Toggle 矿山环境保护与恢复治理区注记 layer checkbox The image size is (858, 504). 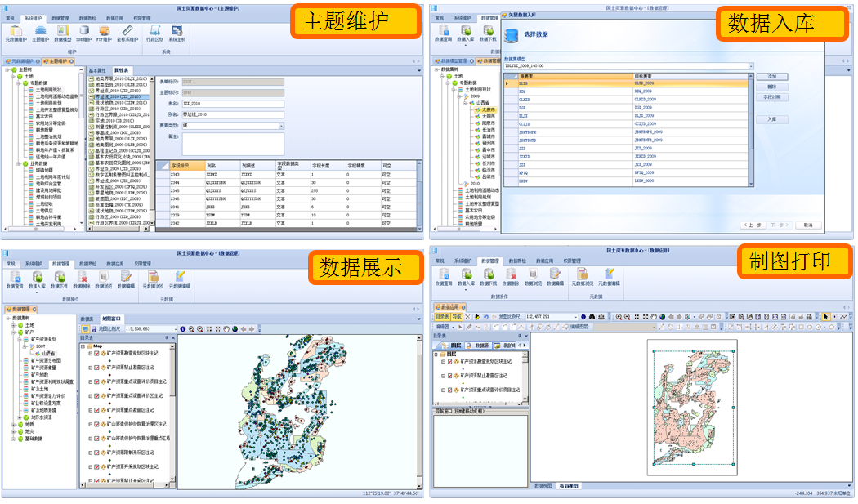(96, 424)
